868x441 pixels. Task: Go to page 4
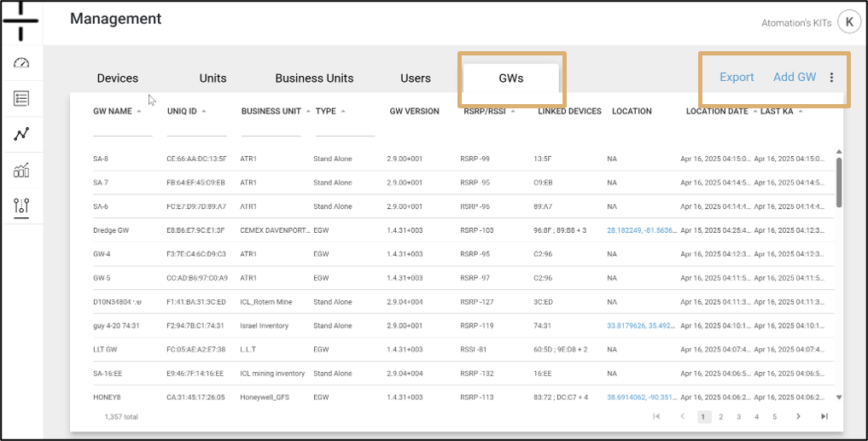[x=756, y=417]
